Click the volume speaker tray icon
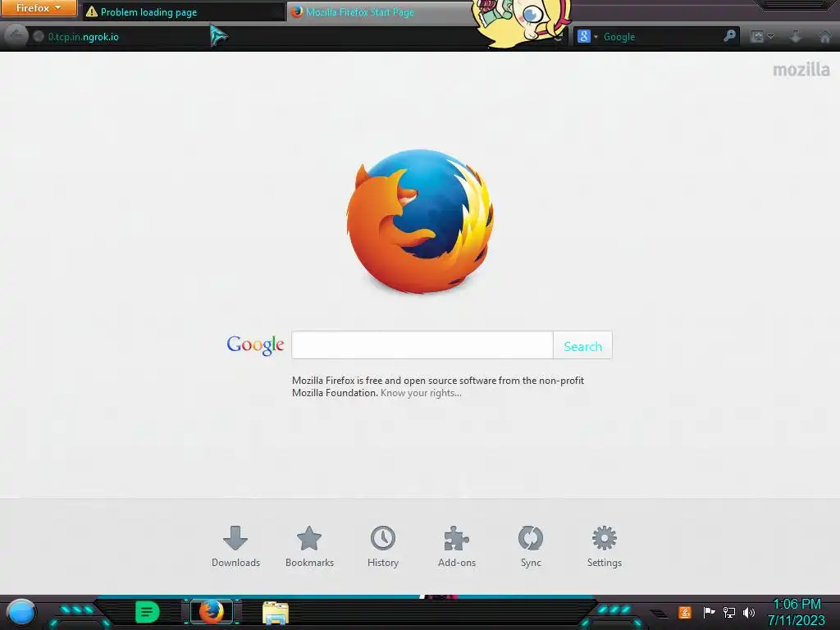Image resolution: width=840 pixels, height=630 pixels. tap(749, 612)
